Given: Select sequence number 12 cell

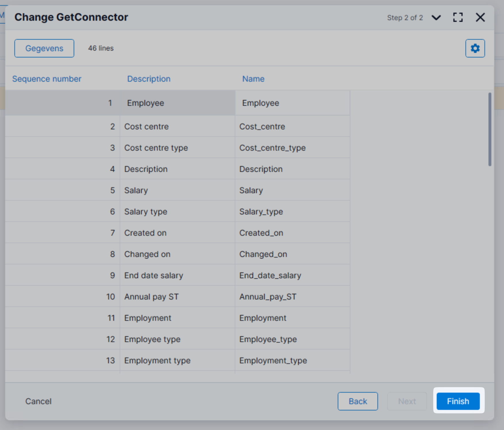Looking at the screenshot, I should pyautogui.click(x=110, y=339).
